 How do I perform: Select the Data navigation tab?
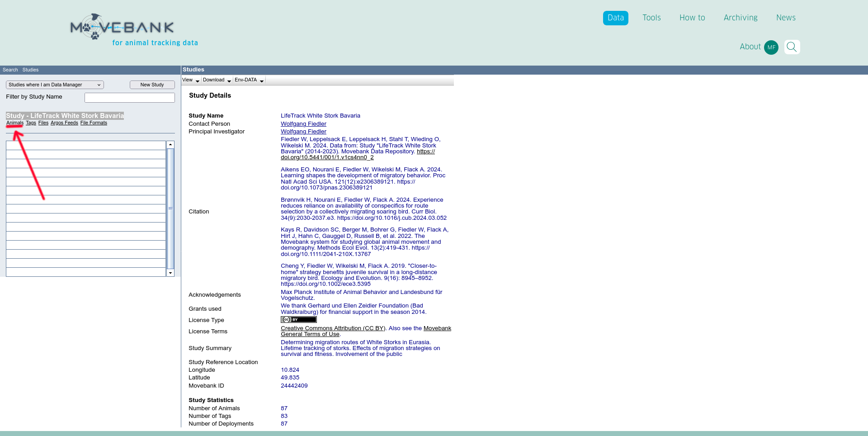click(615, 18)
